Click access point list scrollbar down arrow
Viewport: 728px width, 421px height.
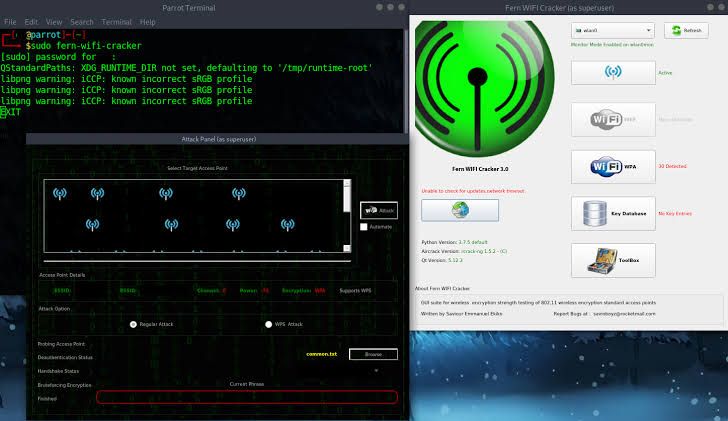[347, 248]
